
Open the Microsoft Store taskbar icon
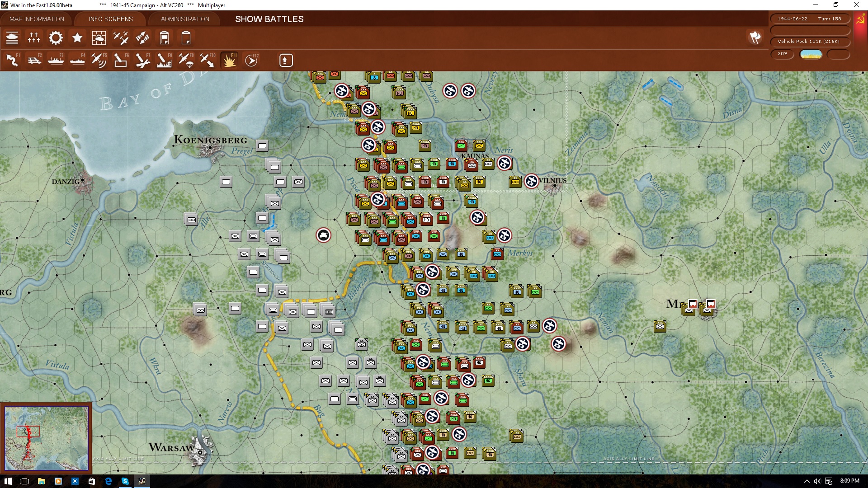click(x=91, y=481)
